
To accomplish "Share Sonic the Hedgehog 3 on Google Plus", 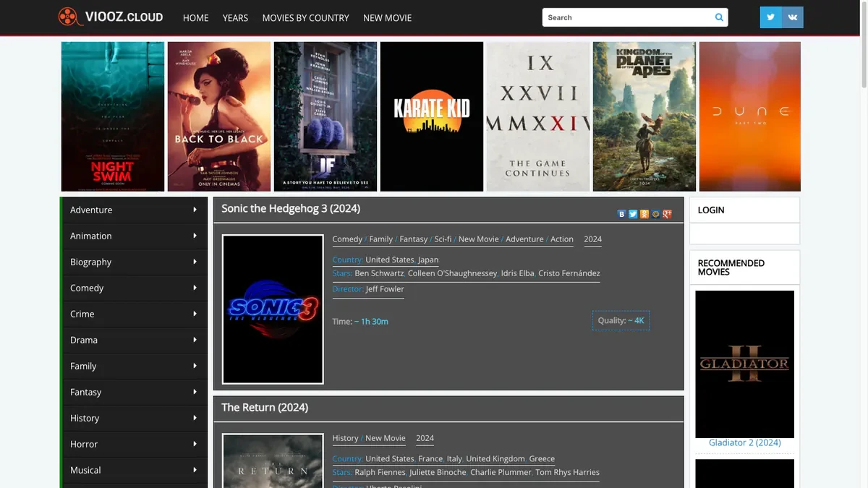I will [668, 214].
